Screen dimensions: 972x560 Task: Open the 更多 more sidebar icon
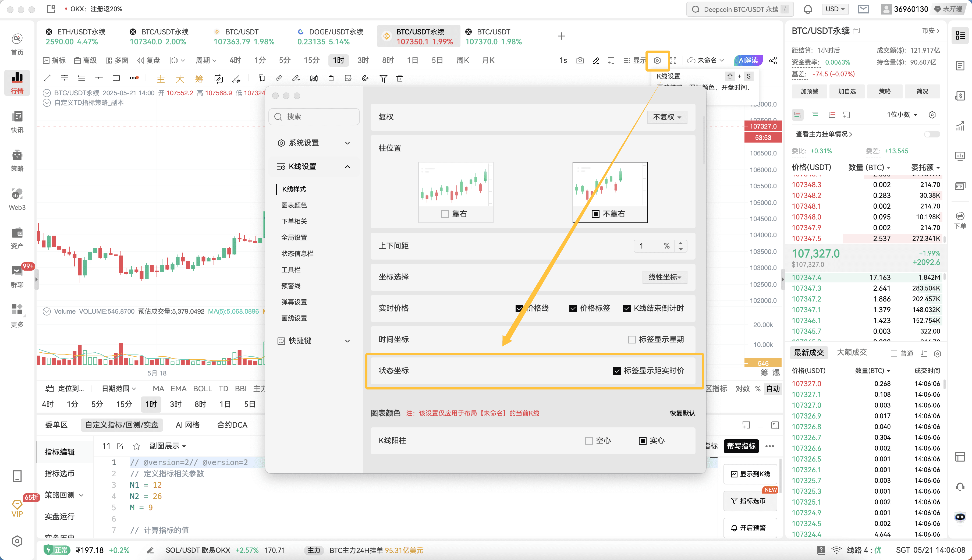(17, 316)
